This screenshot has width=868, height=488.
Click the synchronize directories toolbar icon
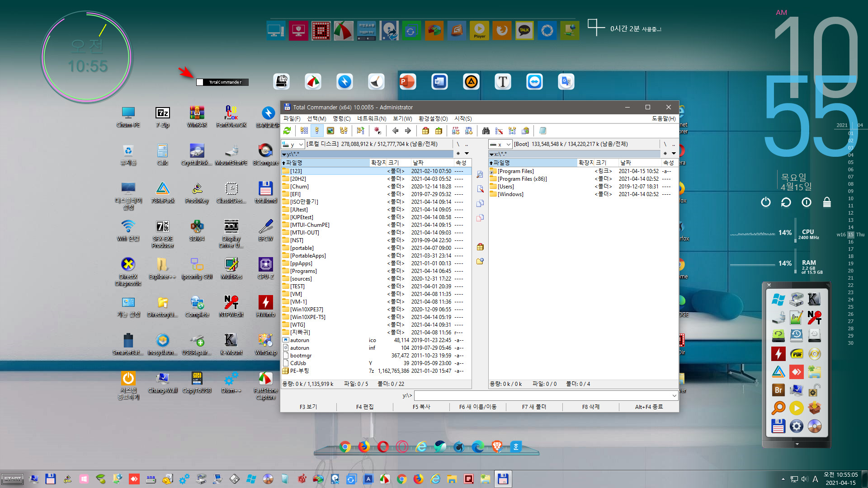[512, 131]
